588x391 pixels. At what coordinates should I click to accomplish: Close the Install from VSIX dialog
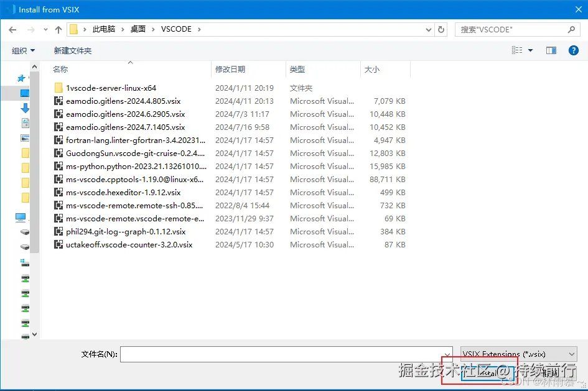[578, 9]
